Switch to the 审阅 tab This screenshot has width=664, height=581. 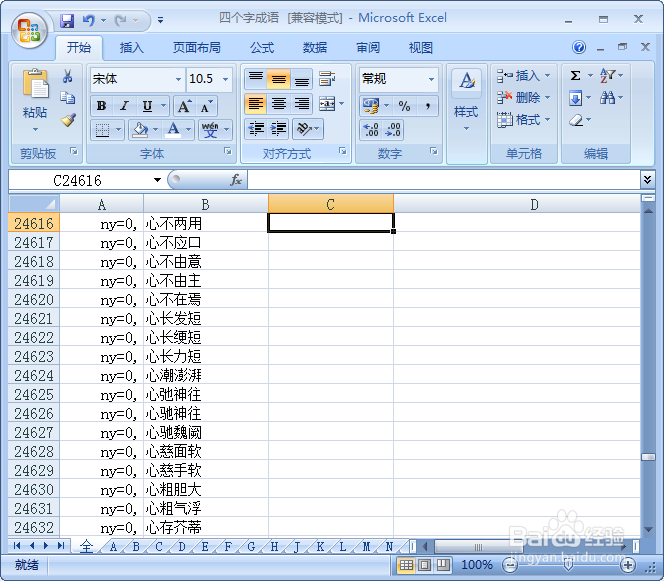pos(368,47)
